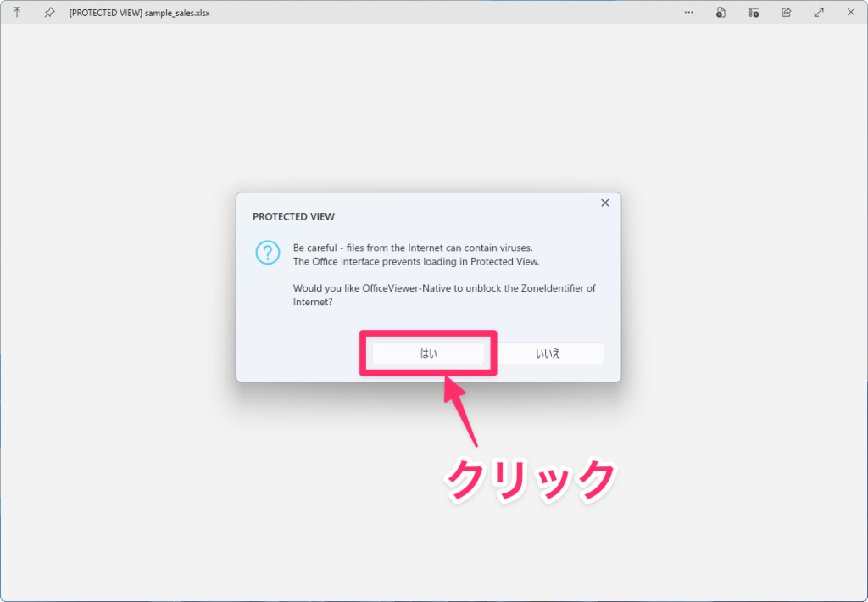Click the [PROTECTED VIEW] sample_sales.xlsx title text
Screen dimensions: 868x602
(139, 14)
